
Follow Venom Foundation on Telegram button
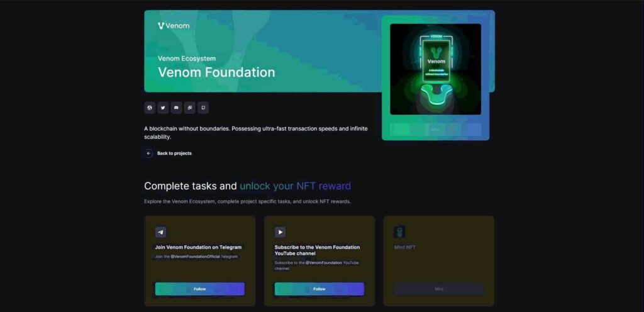point(199,289)
